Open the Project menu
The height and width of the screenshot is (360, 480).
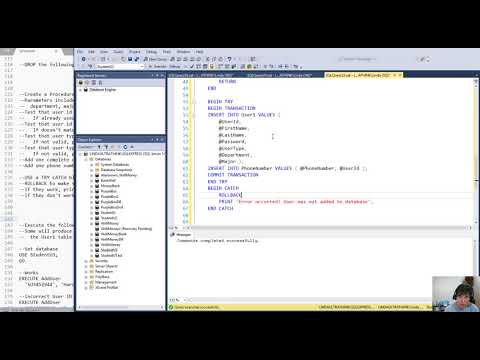[135, 52]
